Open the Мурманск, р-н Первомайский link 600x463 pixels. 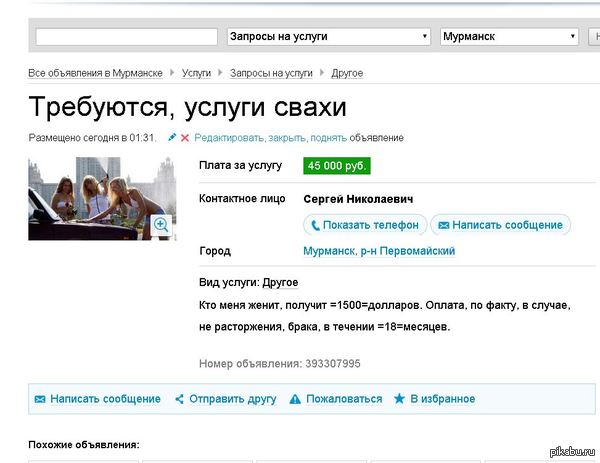pos(379,251)
